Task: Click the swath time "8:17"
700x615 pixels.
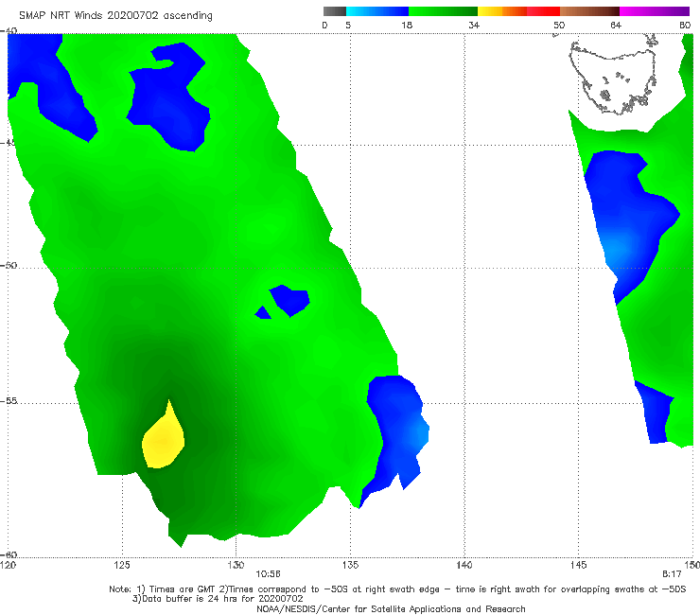Action: coord(672,574)
